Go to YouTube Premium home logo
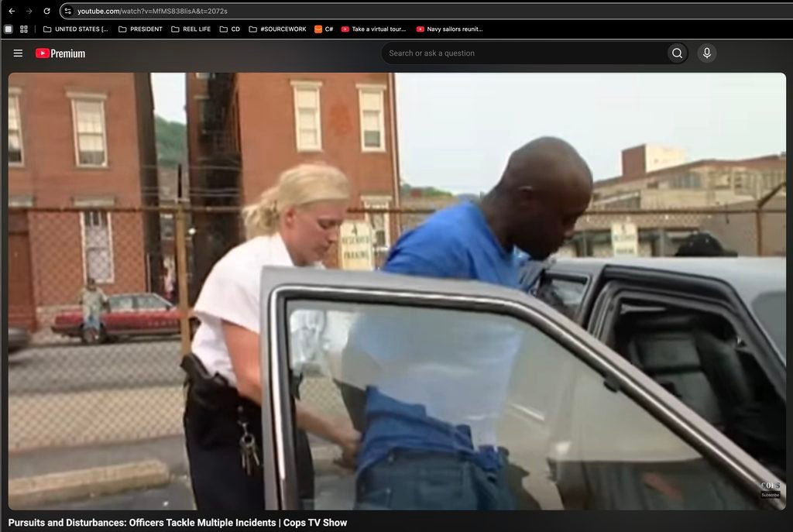Screen dimensions: 793x532 [x=60, y=53]
